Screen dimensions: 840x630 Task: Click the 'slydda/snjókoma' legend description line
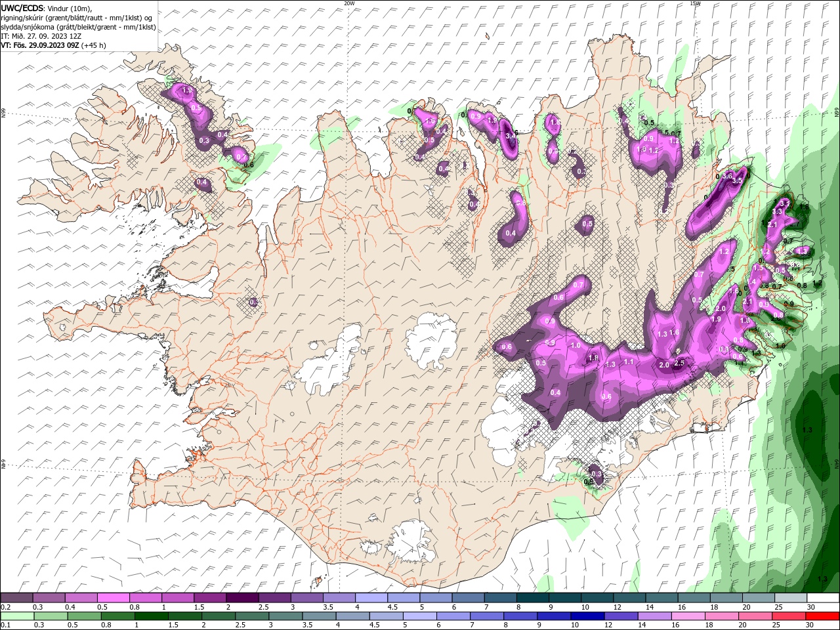click(78, 27)
